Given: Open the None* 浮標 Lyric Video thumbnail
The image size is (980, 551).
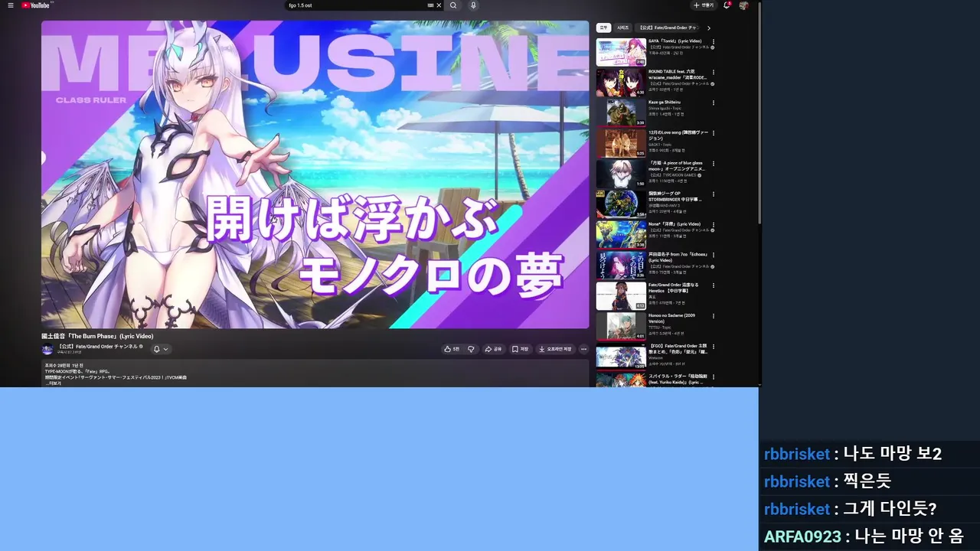Looking at the screenshot, I should 621,235.
